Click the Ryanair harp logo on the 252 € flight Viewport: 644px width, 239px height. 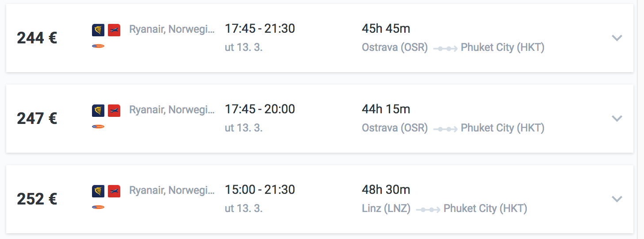pyautogui.click(x=98, y=191)
